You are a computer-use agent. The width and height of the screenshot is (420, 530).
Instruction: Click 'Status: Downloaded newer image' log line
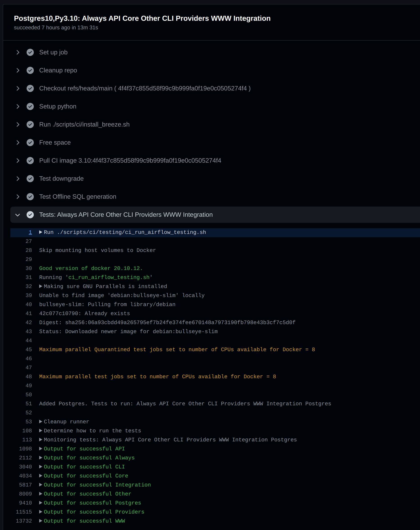tap(128, 332)
